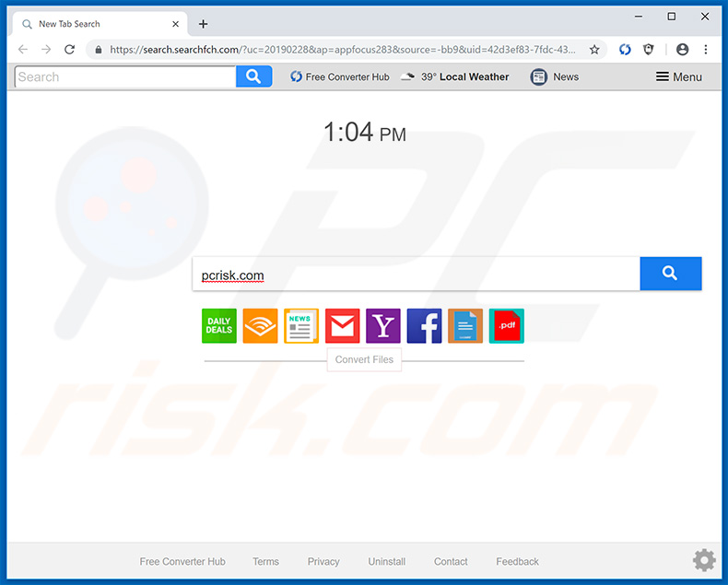Go forward to the next page
The image size is (728, 585).
46,49
